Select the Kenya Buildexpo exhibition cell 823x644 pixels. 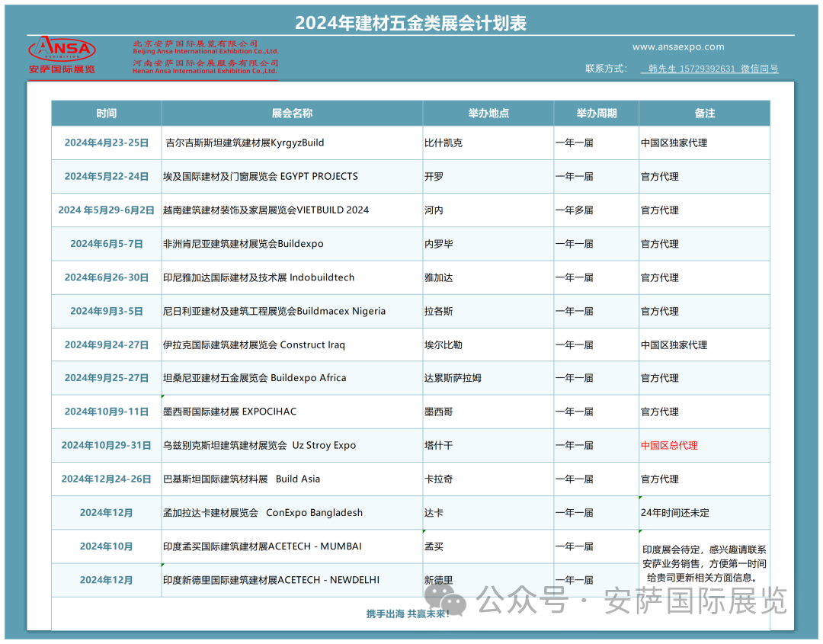point(292,244)
